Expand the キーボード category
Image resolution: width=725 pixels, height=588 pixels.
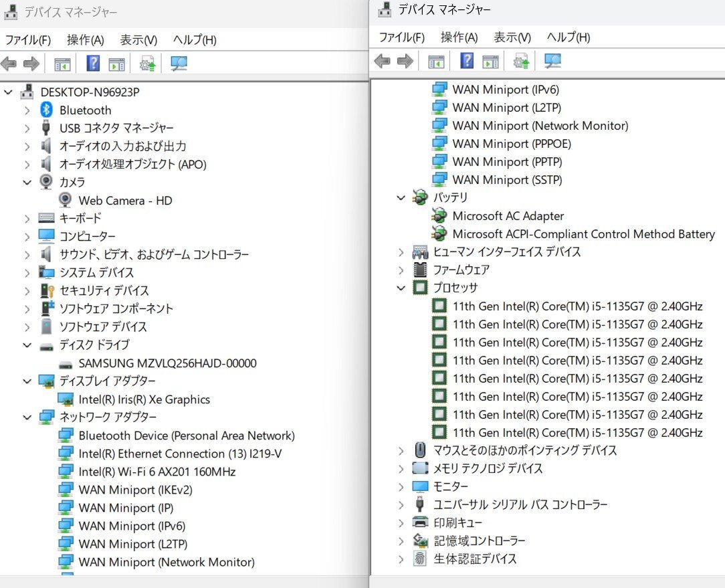(27, 218)
